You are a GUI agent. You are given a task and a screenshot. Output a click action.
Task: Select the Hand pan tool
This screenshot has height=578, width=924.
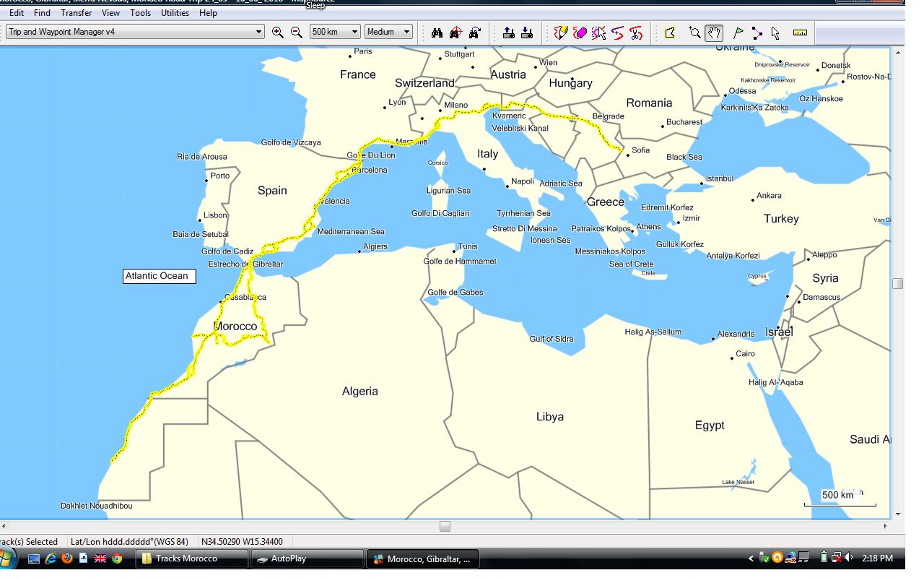714,33
